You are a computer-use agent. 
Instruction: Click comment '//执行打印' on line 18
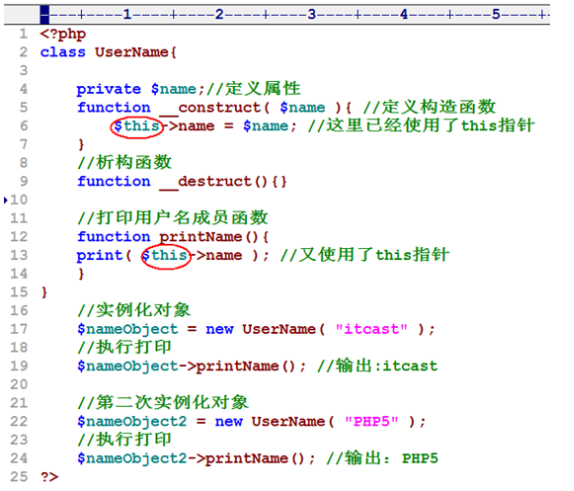tap(124, 347)
